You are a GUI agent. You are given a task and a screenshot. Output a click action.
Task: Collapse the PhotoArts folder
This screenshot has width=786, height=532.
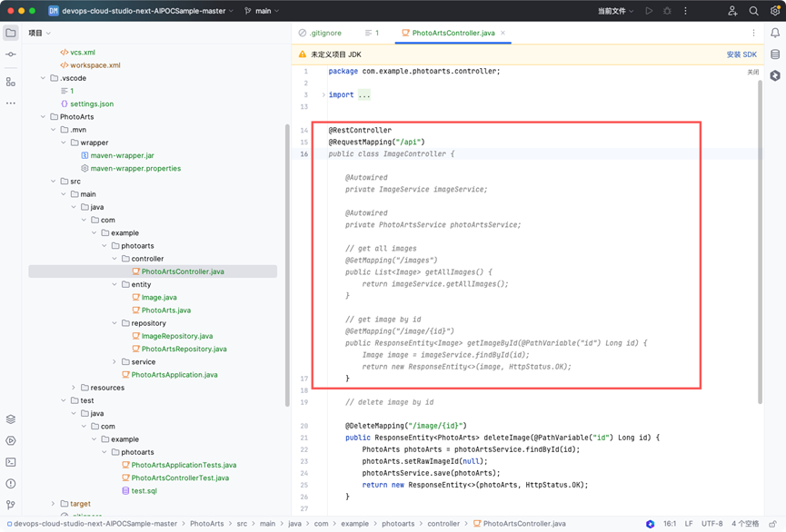43,117
